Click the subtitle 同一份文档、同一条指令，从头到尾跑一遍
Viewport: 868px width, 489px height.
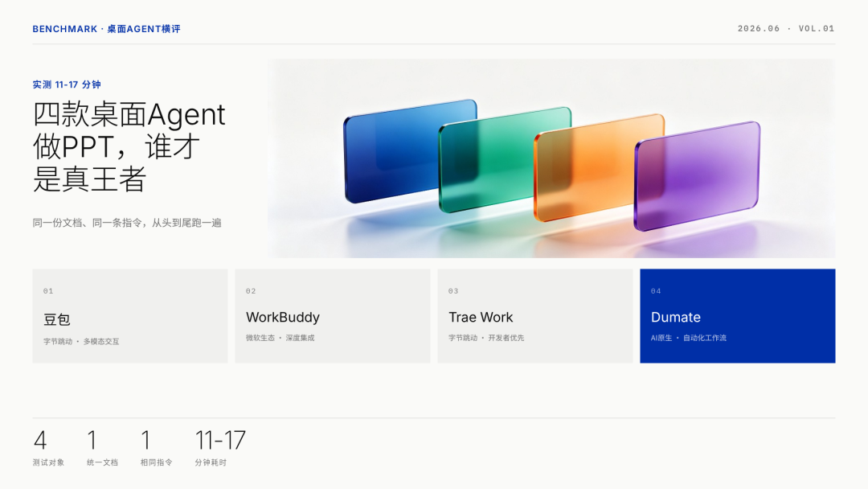click(127, 223)
